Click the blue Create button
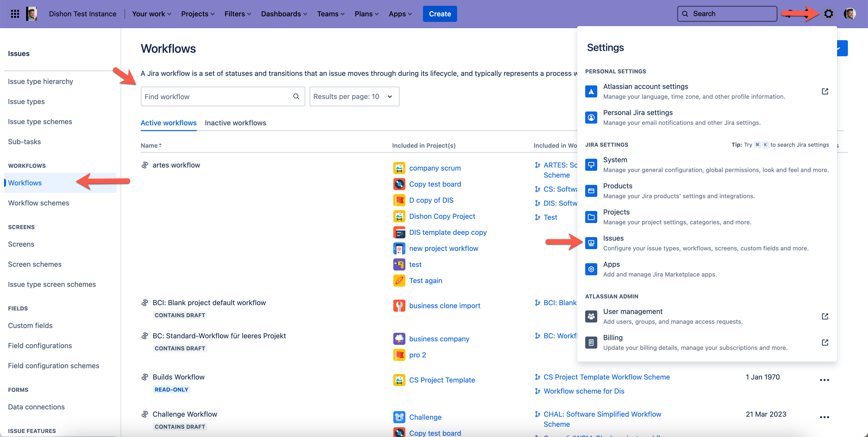This screenshot has width=868, height=437. (439, 14)
